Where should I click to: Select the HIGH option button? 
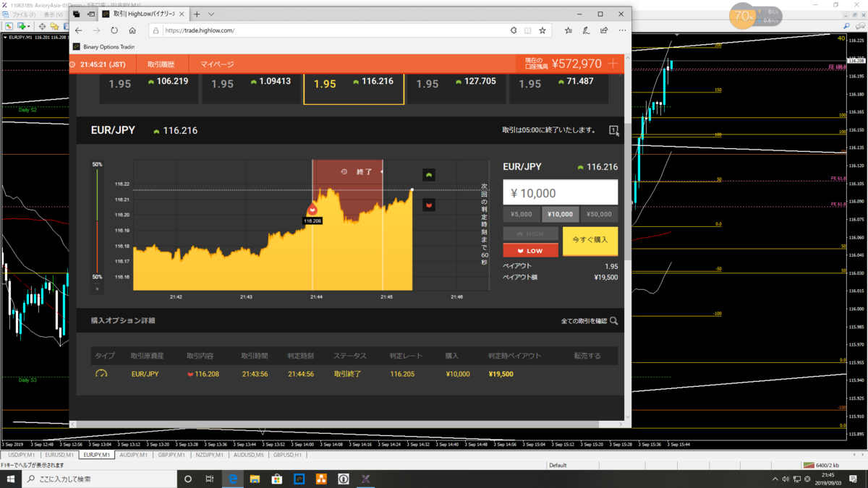pos(531,234)
